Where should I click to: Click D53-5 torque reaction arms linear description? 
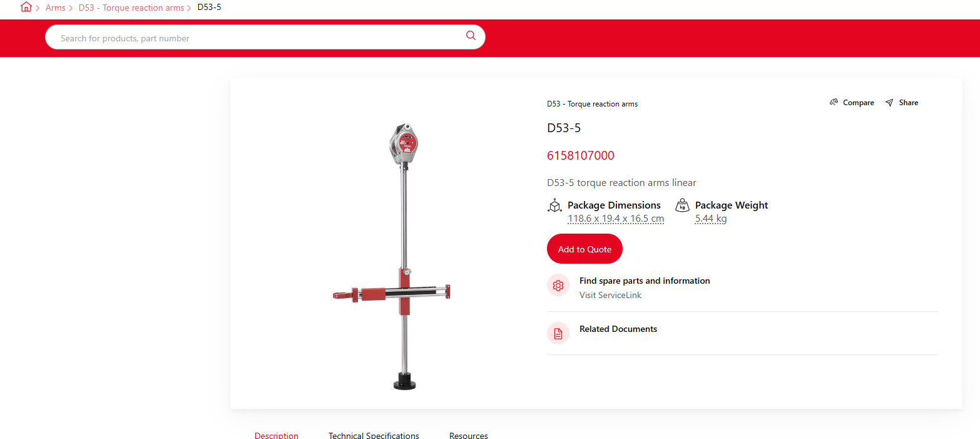pos(621,183)
